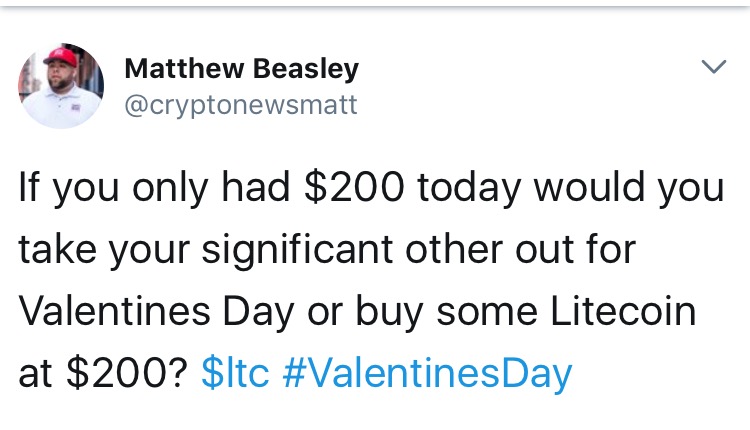Click the first $200 in the tweet
Screen dimensions: 750x430
click(x=354, y=186)
